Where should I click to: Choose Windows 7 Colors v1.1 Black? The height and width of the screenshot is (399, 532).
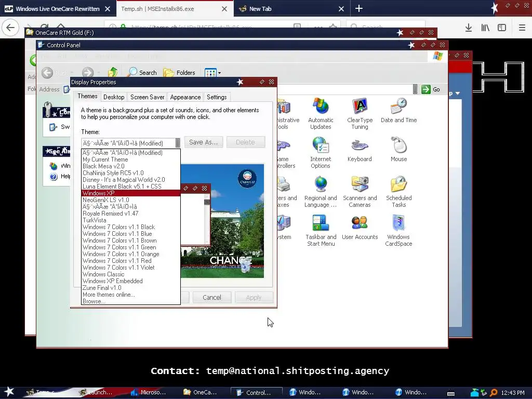point(131,227)
